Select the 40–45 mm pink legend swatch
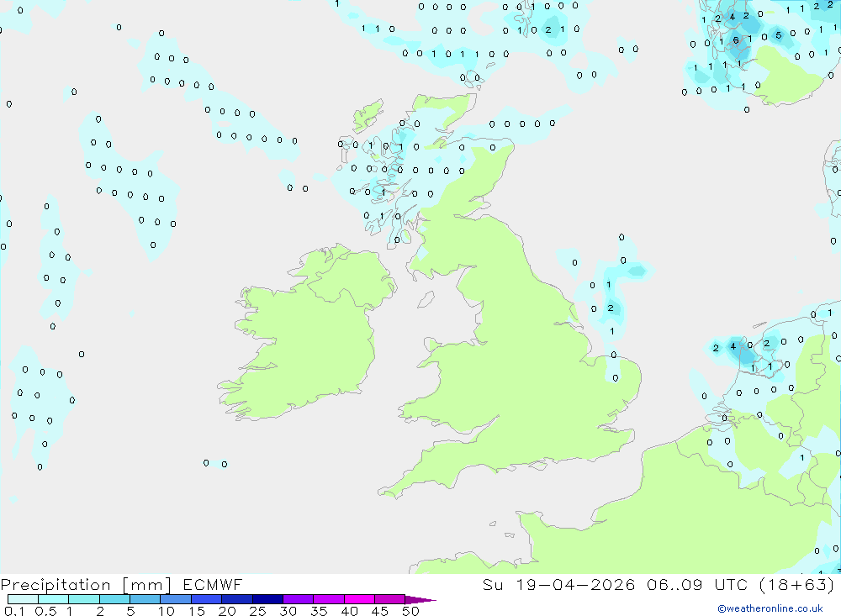The image size is (841, 616). 359,599
